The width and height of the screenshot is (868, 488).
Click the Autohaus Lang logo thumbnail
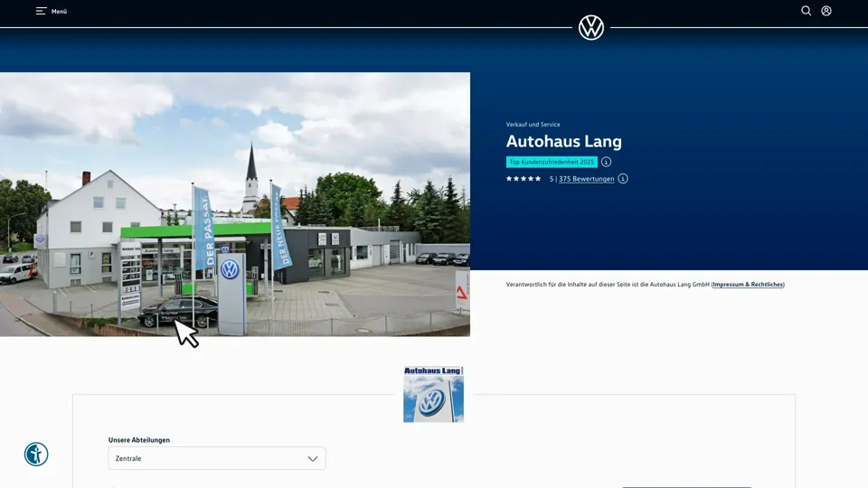(433, 394)
